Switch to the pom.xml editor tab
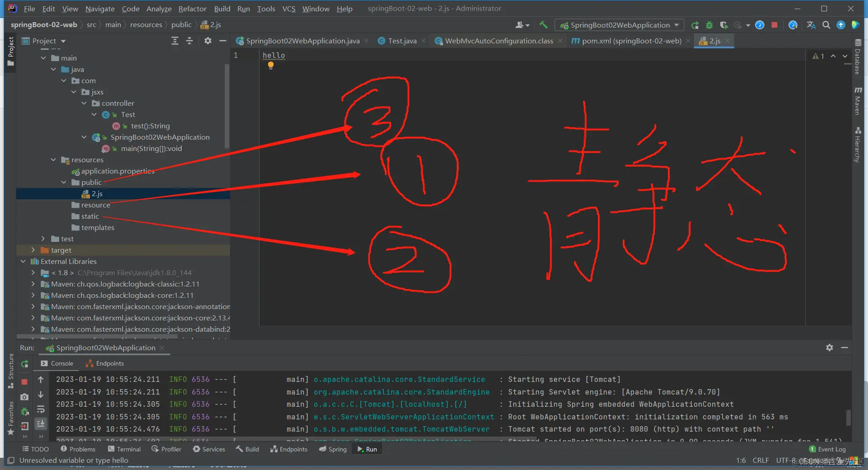The width and height of the screenshot is (868, 470). click(628, 41)
